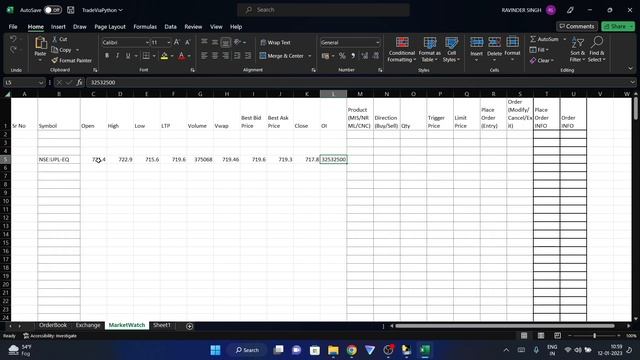Click the Paste icon
The image size is (640, 360).
click(40, 42)
